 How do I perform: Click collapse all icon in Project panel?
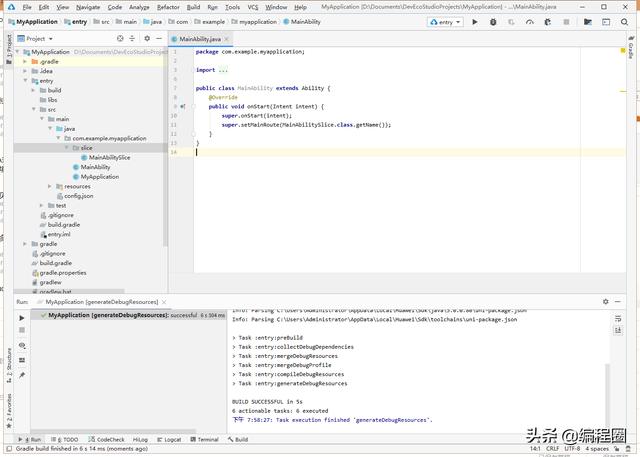coord(132,38)
